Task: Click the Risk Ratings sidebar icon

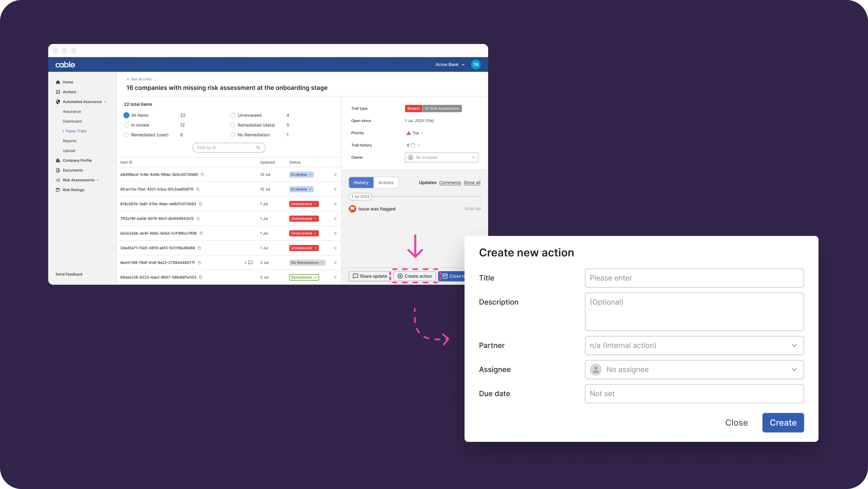Action: coord(58,190)
